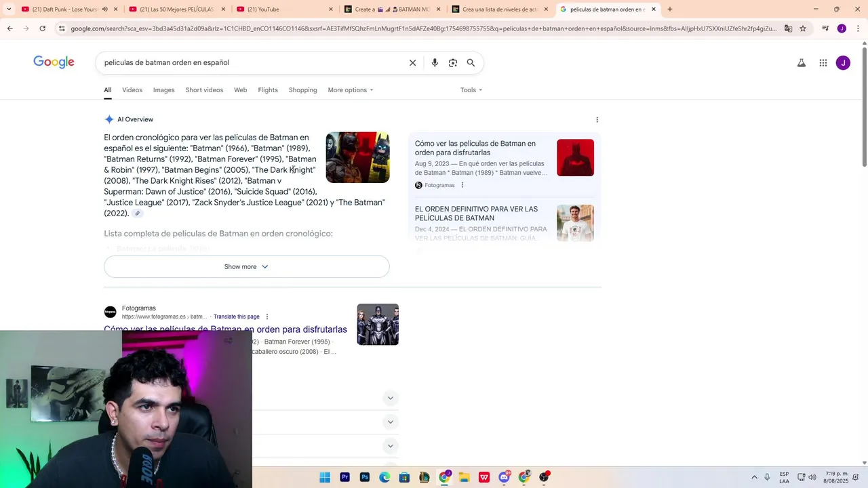868x488 pixels.
Task: Open Discord from taskbar
Action: point(504,477)
